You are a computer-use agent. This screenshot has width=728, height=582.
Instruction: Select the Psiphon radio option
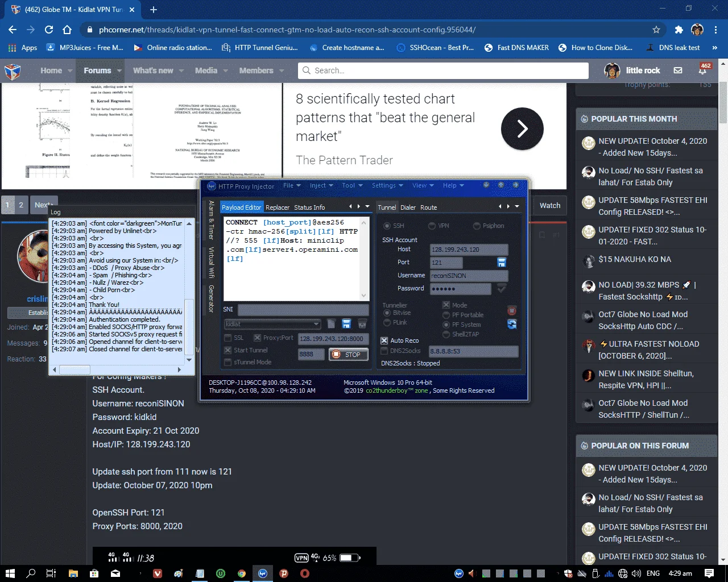(477, 226)
